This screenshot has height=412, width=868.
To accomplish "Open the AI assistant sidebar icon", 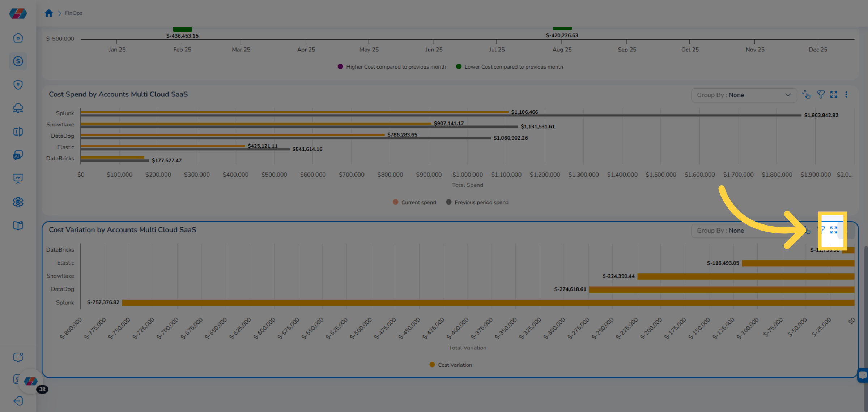I will pos(18,155).
